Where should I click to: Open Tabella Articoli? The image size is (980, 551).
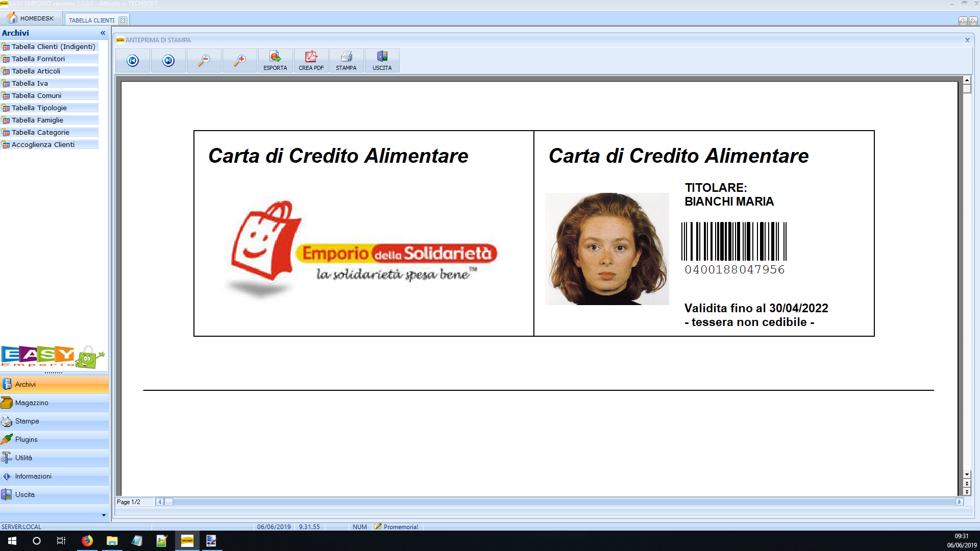(50, 71)
